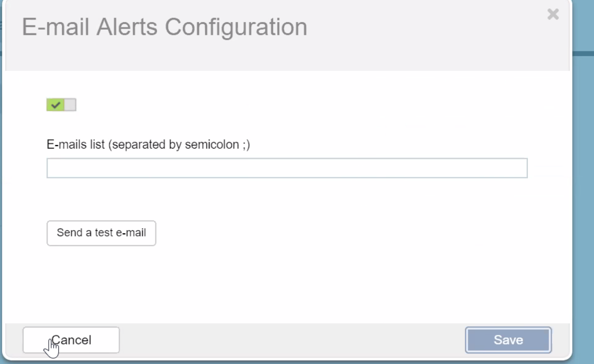The image size is (594, 364).
Task: Save the e-mail alerts settings
Action: point(508,340)
